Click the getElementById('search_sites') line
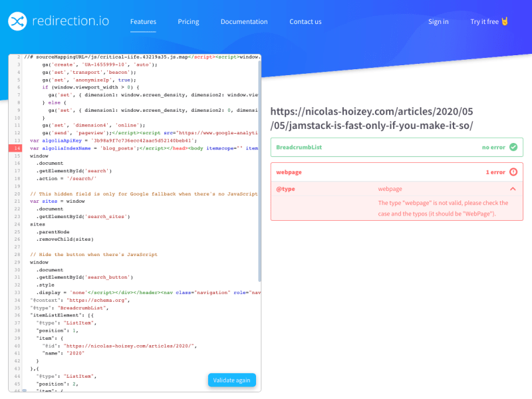 [x=83, y=217]
